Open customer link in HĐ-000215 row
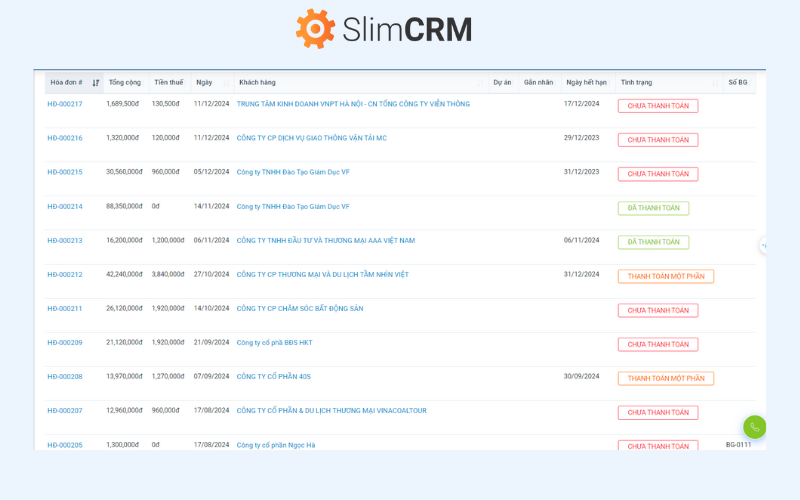The width and height of the screenshot is (800, 500). pos(293,172)
